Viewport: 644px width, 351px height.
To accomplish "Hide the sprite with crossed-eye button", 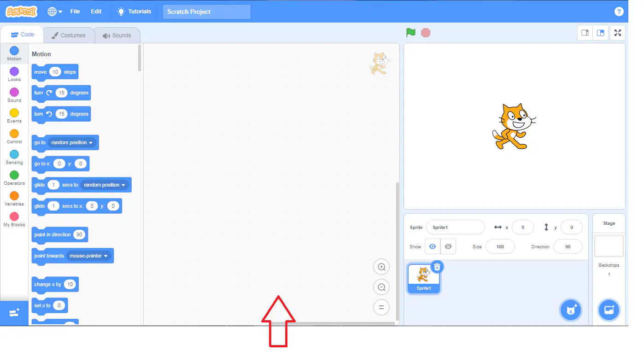I will tap(448, 247).
